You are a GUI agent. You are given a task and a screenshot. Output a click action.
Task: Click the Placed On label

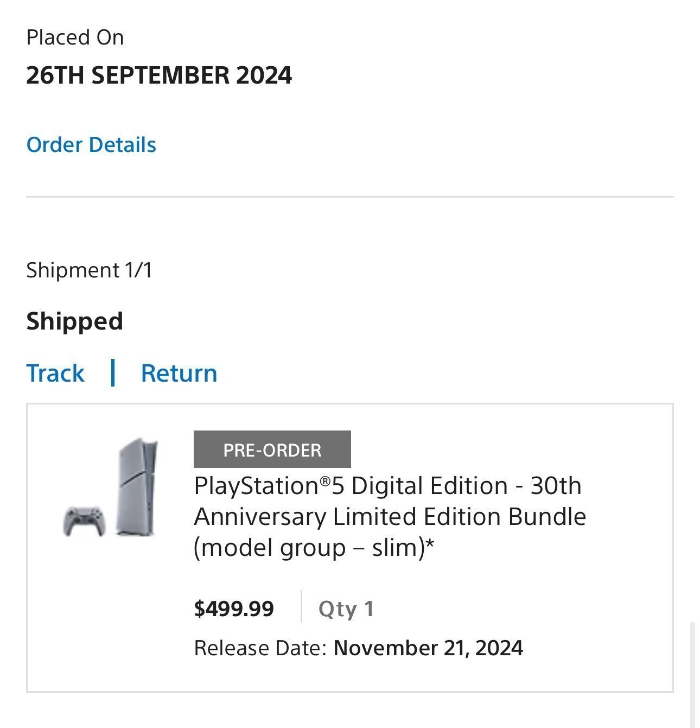[x=75, y=37]
